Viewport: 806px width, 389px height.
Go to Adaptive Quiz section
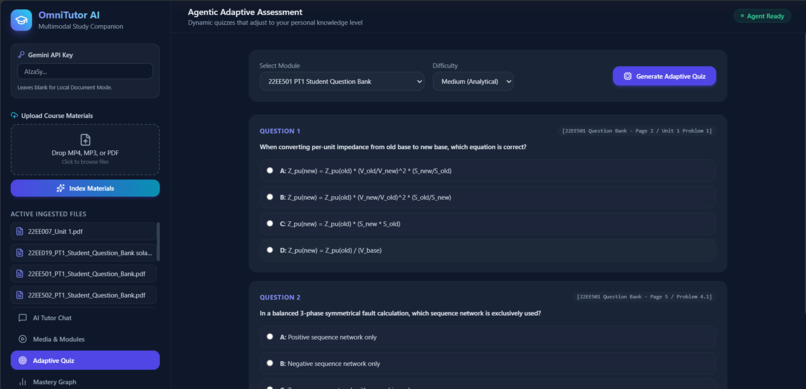pyautogui.click(x=85, y=361)
